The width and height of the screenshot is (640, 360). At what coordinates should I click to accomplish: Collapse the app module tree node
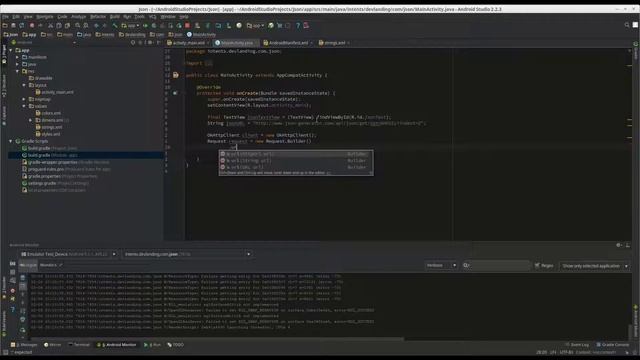[x=11, y=50]
